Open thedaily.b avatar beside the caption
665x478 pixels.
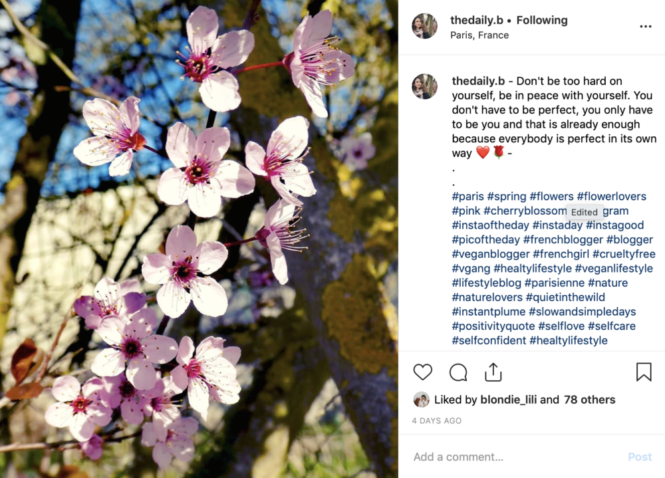(x=424, y=87)
